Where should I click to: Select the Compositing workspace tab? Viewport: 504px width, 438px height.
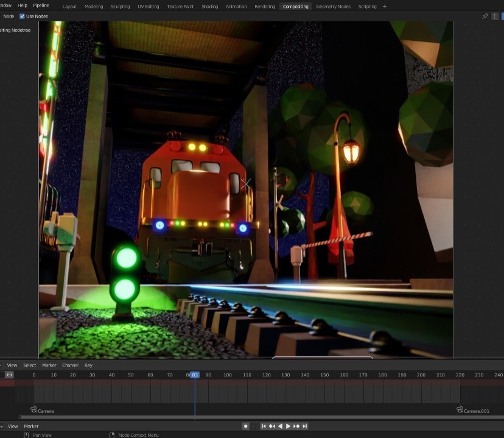(295, 6)
